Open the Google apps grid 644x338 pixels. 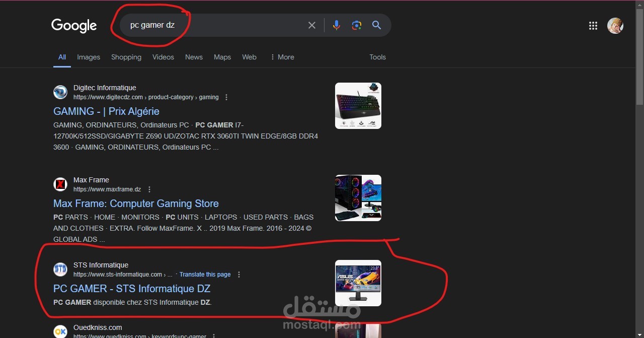pyautogui.click(x=593, y=26)
